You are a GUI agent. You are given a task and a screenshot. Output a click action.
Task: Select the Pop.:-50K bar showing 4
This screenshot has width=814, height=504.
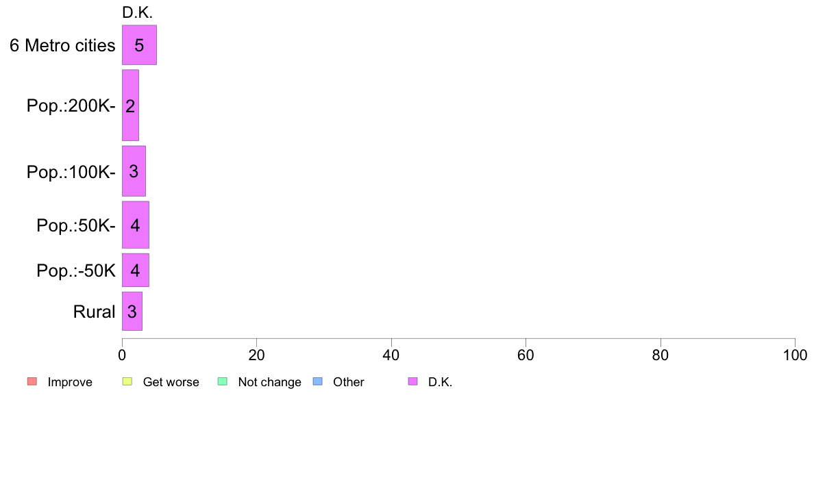point(136,270)
